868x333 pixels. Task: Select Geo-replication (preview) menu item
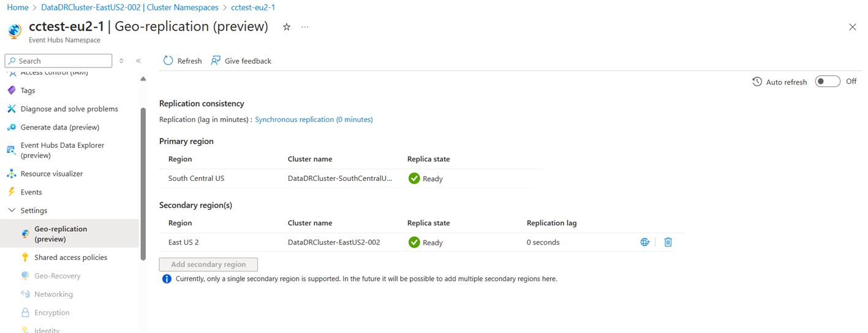[69, 234]
